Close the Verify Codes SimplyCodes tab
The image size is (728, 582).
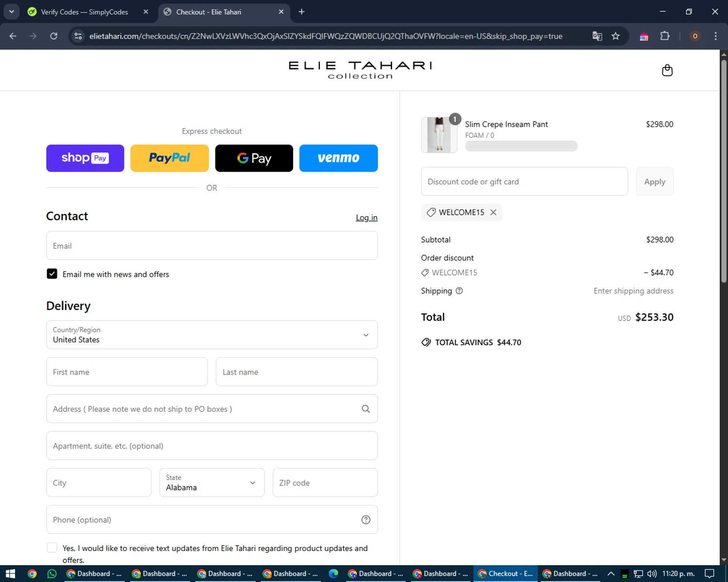coord(146,12)
